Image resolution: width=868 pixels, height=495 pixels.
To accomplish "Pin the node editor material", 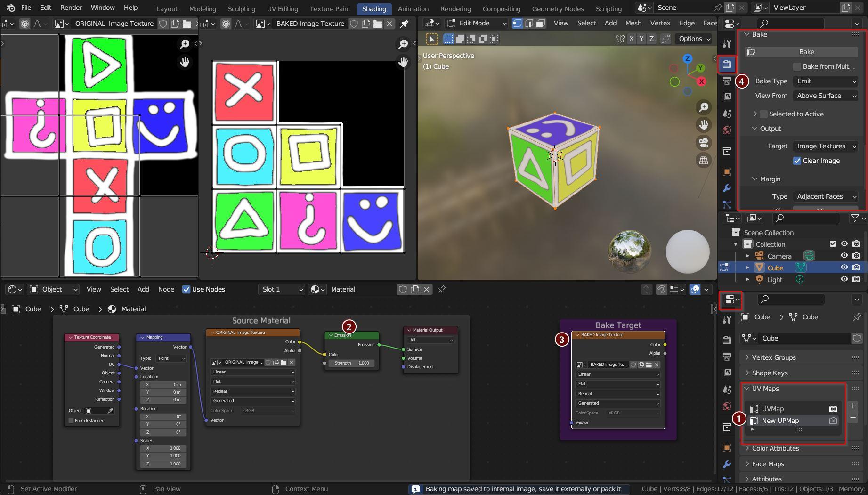I will [442, 289].
